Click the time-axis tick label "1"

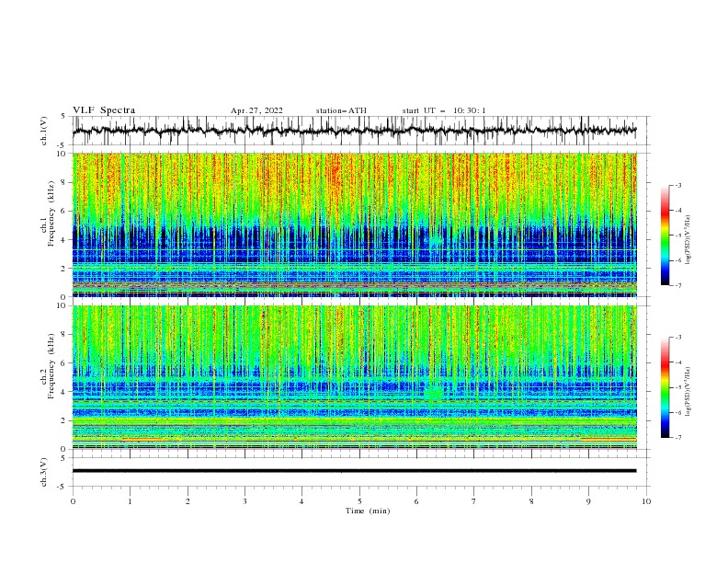click(130, 501)
